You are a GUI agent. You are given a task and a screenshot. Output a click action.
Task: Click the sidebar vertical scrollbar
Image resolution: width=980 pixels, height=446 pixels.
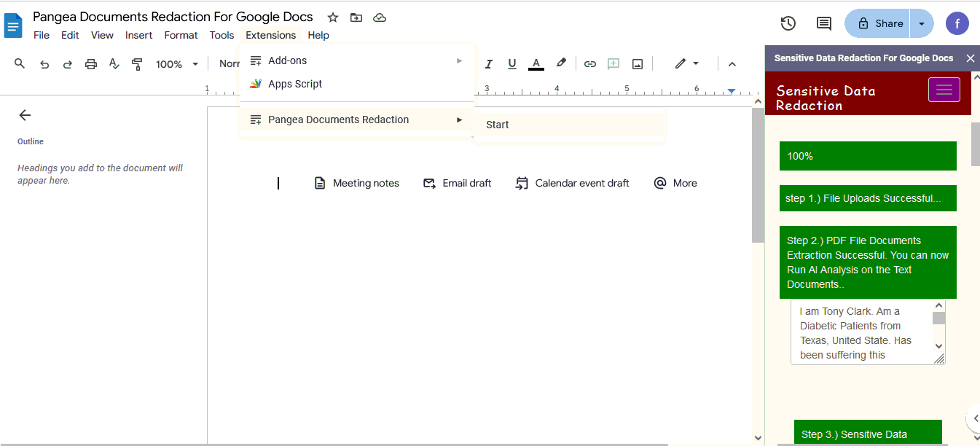pyautogui.click(x=976, y=144)
